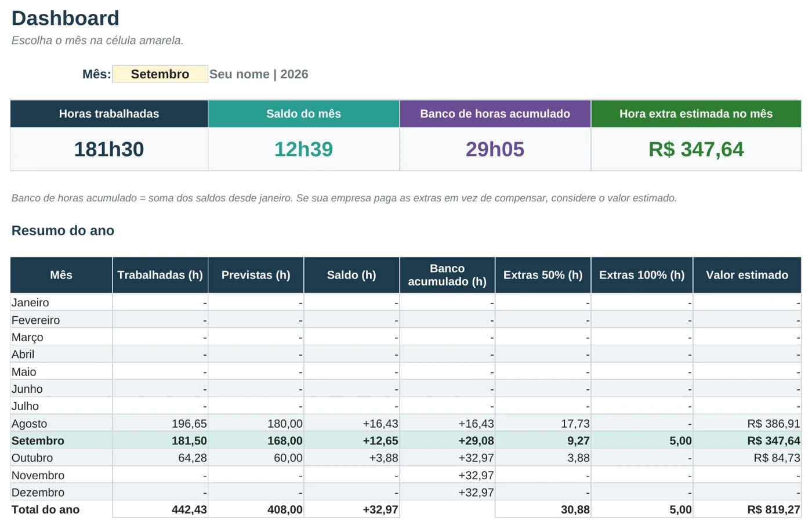Click Agosto's estimated value R$ 386,91
The image size is (812, 528).
point(774,424)
